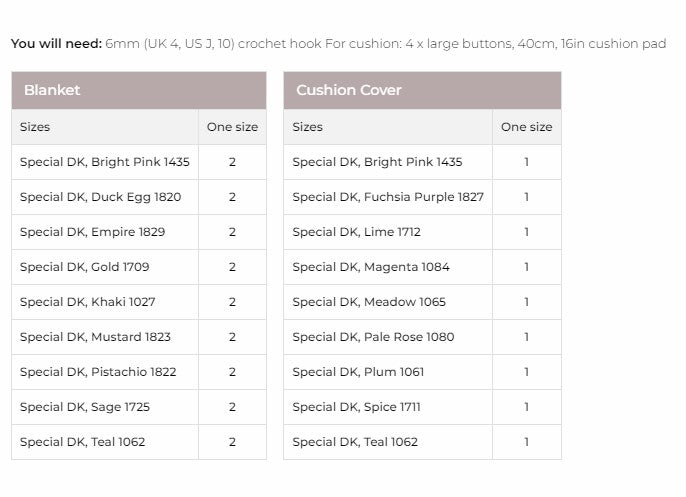Select the Fuchsia Purple 1827 yarn entry

387,197
